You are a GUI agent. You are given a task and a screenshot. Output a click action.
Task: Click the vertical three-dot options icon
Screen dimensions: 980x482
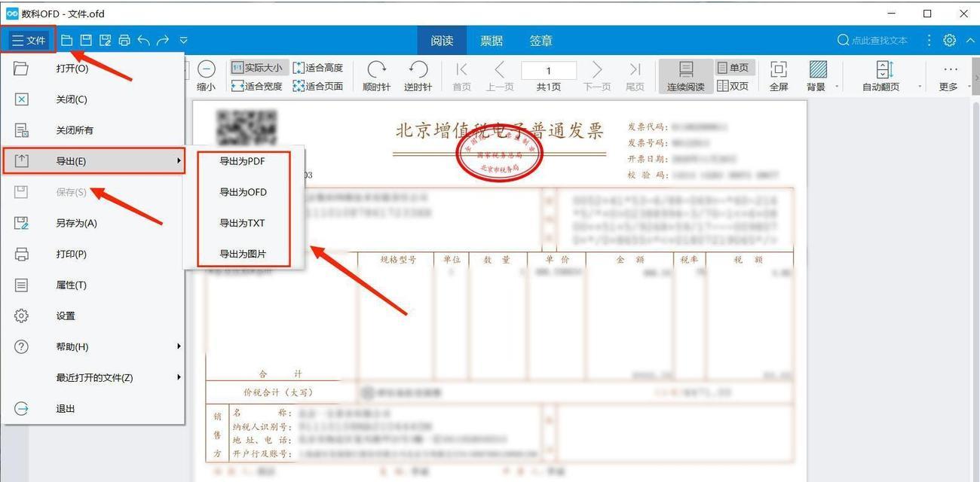pyautogui.click(x=929, y=40)
